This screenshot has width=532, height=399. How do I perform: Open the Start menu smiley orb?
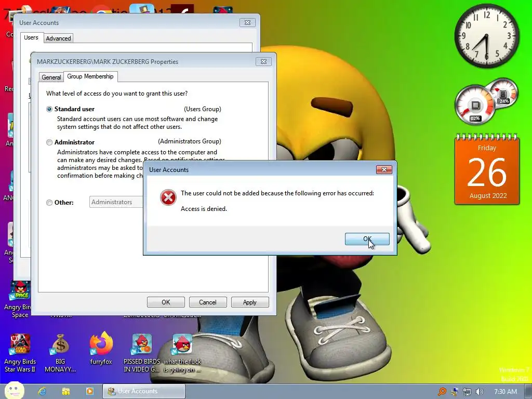tap(14, 390)
